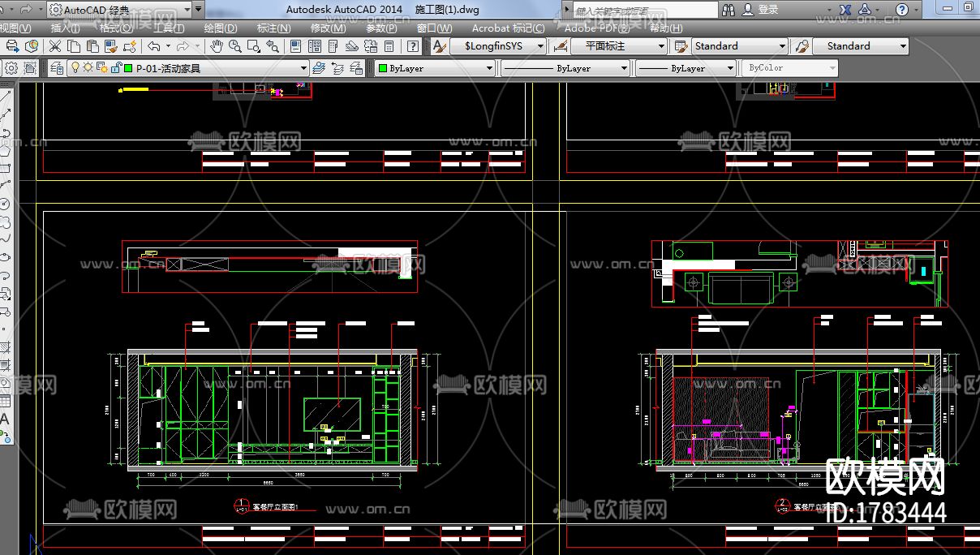The width and height of the screenshot is (980, 555).
Task: Click the green layer color swatch
Action: pos(128,68)
